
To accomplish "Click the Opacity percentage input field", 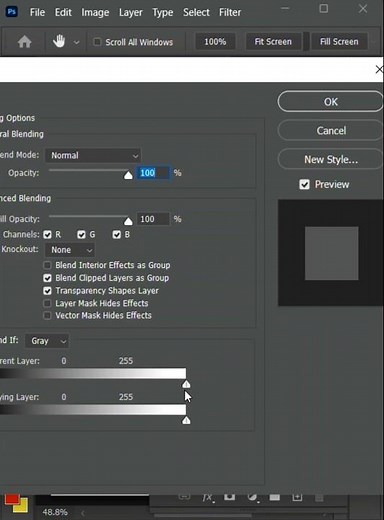I will tap(154, 173).
